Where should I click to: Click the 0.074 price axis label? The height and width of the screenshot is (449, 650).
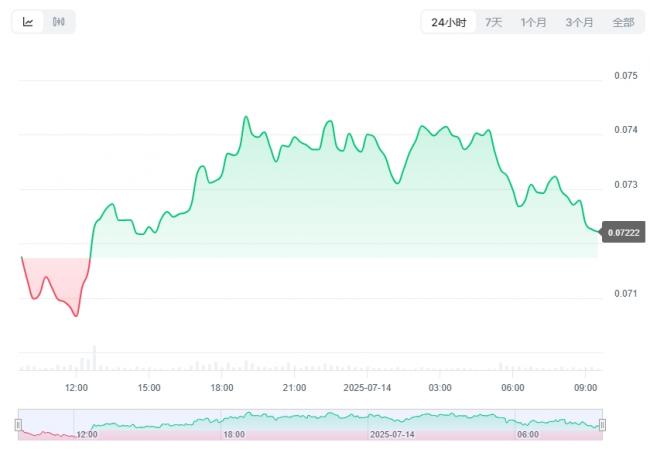point(626,130)
